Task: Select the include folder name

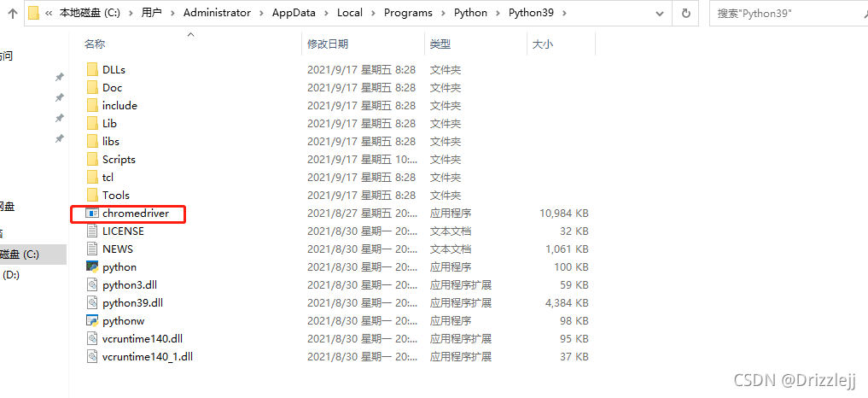Action: 119,105
